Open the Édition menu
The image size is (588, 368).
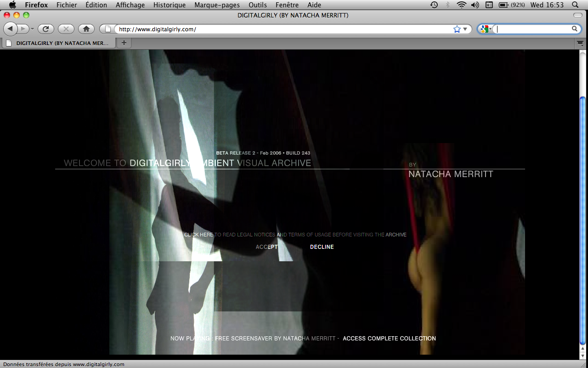[96, 5]
